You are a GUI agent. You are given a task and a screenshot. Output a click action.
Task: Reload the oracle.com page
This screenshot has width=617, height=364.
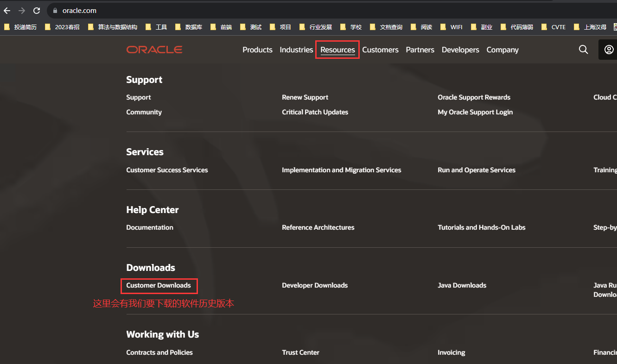[x=37, y=11]
